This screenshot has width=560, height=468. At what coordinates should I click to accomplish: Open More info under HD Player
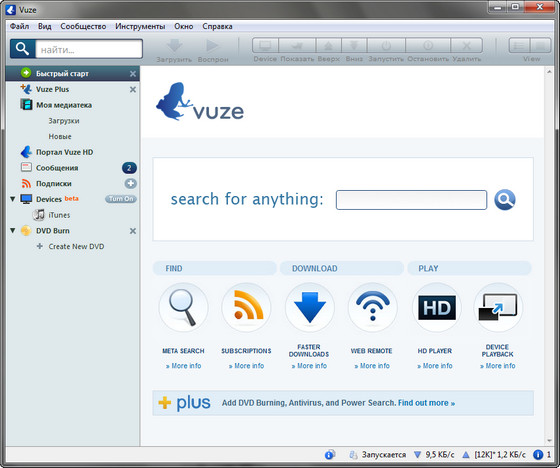pos(435,366)
